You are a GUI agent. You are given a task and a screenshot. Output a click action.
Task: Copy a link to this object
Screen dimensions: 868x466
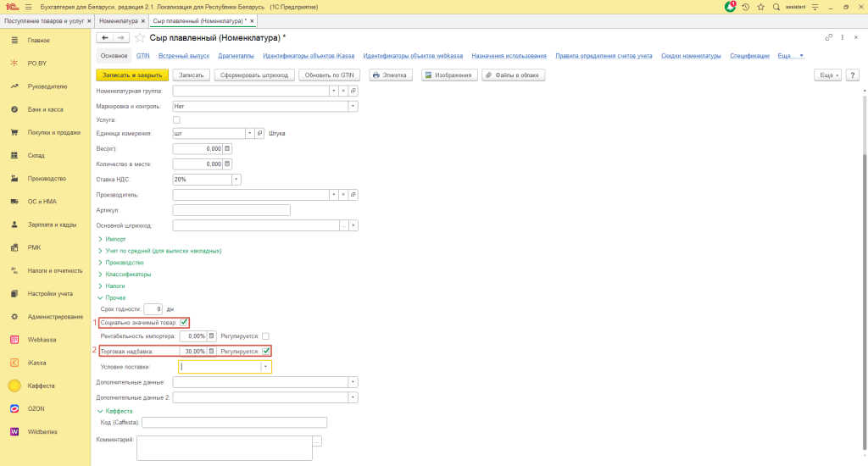tap(829, 37)
